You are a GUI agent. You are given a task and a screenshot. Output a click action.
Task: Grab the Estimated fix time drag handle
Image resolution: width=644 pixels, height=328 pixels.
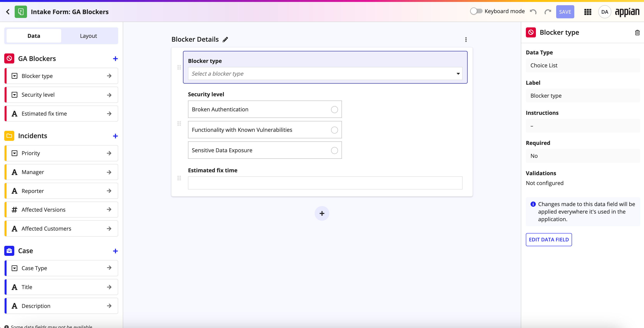click(x=179, y=178)
